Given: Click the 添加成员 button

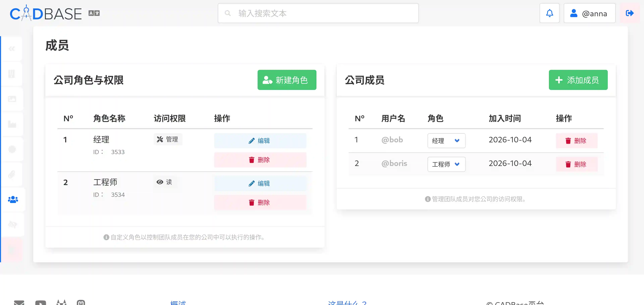Looking at the screenshot, I should pos(578,80).
